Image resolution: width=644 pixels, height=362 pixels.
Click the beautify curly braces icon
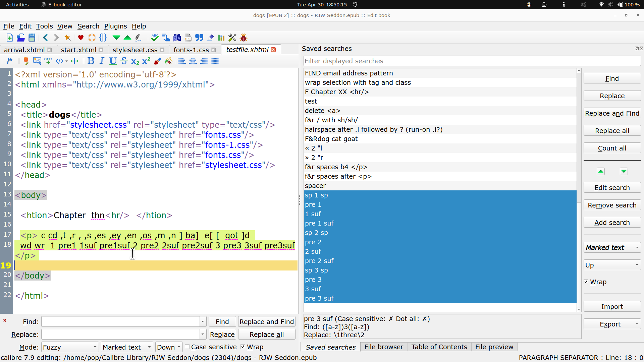point(103,38)
